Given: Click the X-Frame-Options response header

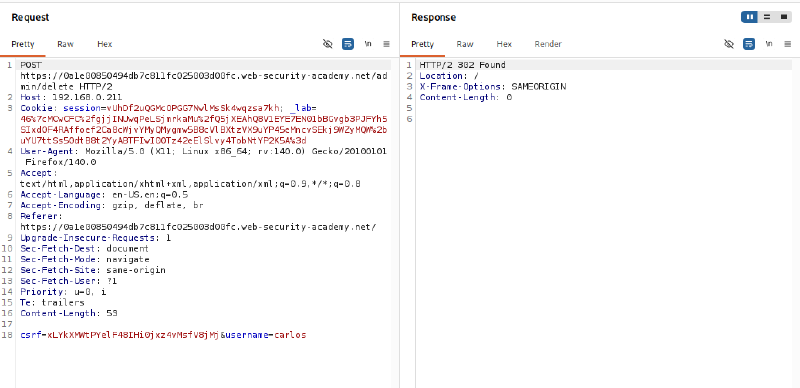Looking at the screenshot, I should (x=493, y=86).
